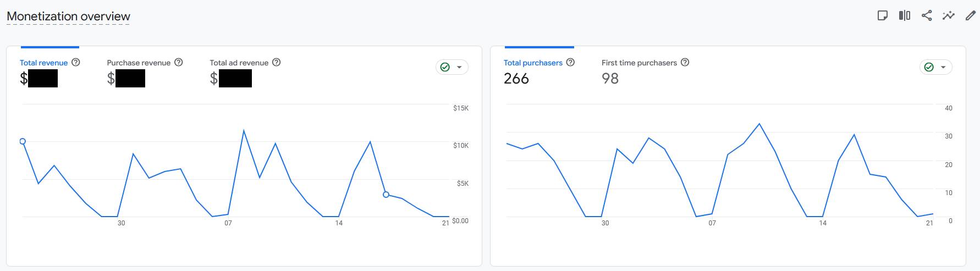Open the Insights sparkline icon
Screen dimensions: 980x271
pos(949,15)
